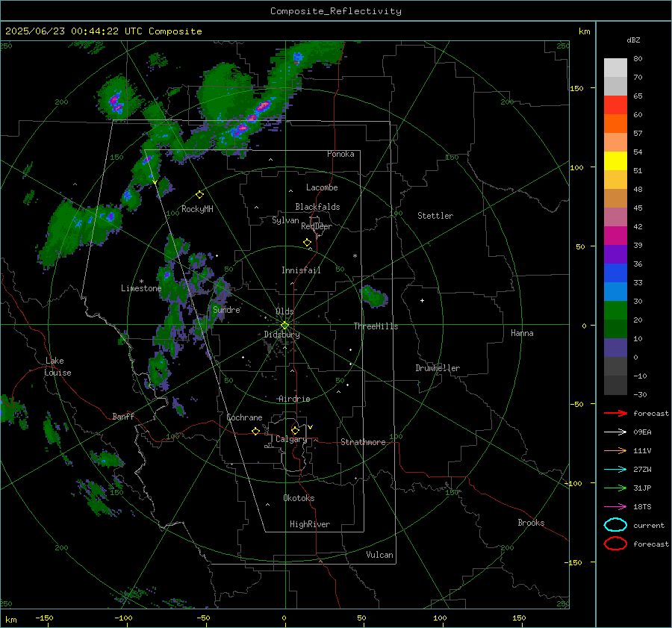Select the white 09EA arrow symbol
The width and height of the screenshot is (672, 628).
click(615, 432)
